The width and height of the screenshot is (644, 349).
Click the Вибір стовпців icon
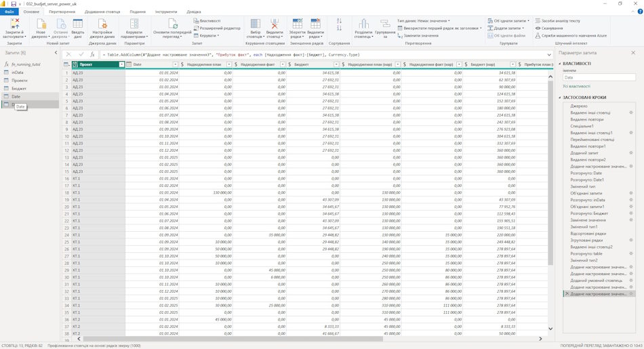coord(256,24)
